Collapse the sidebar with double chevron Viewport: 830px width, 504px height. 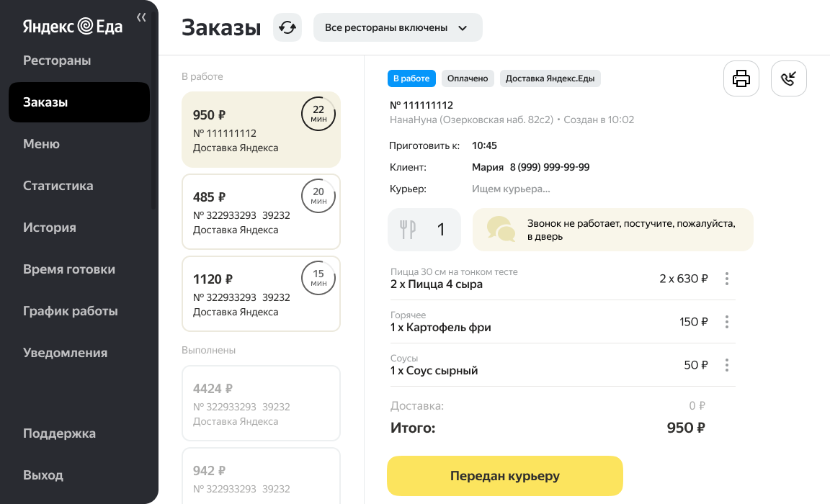(141, 17)
